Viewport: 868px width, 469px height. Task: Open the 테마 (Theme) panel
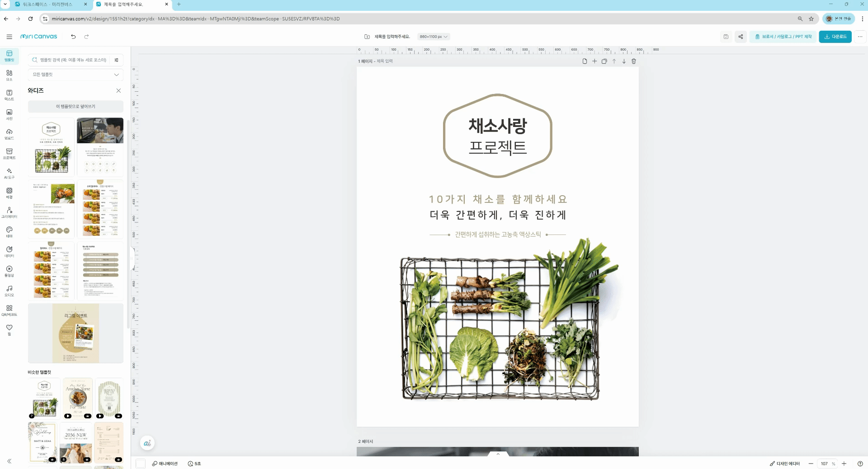[9, 232]
